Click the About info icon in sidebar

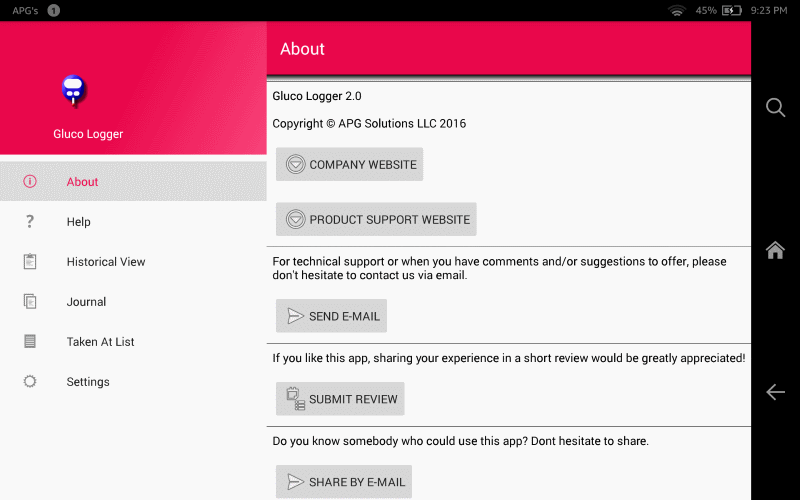point(30,182)
